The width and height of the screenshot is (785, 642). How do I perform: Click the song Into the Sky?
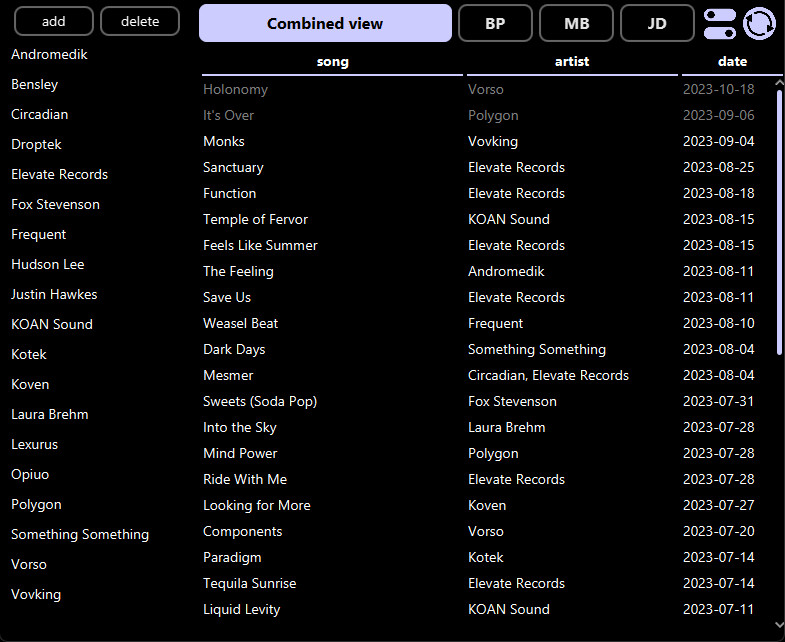pyautogui.click(x=240, y=428)
